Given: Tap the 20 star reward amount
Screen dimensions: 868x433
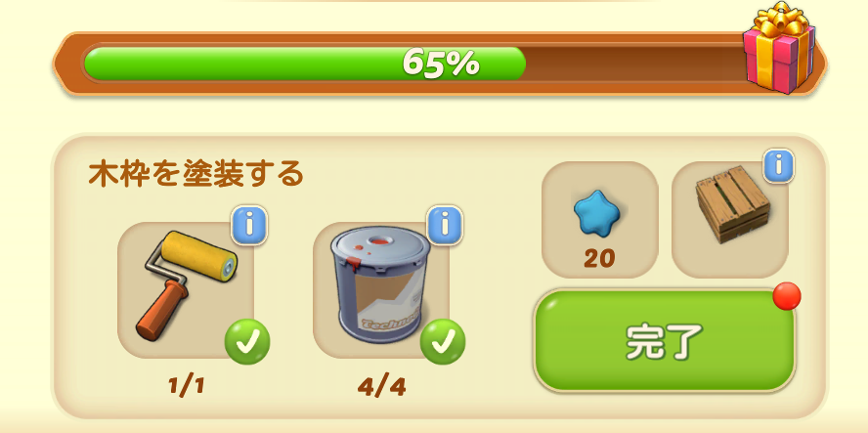Looking at the screenshot, I should [x=599, y=259].
